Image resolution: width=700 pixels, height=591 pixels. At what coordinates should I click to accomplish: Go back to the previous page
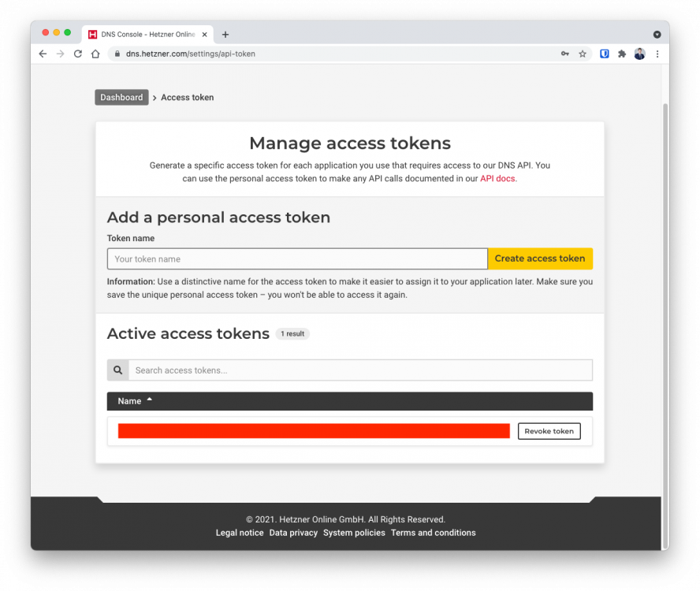[43, 54]
